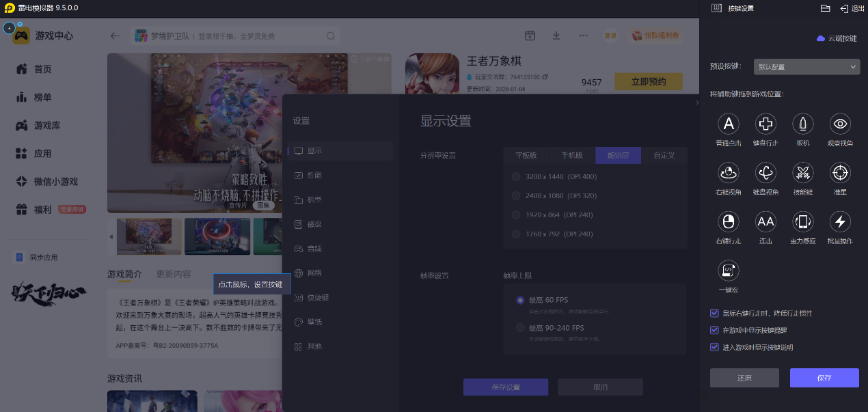Pick the 右键视角 right-click view icon
This screenshot has width=868, height=412.
point(729,173)
